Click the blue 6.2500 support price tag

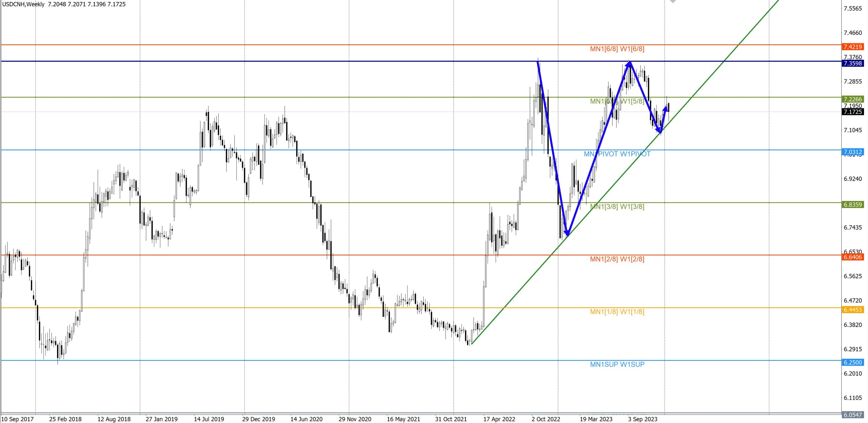tap(852, 362)
